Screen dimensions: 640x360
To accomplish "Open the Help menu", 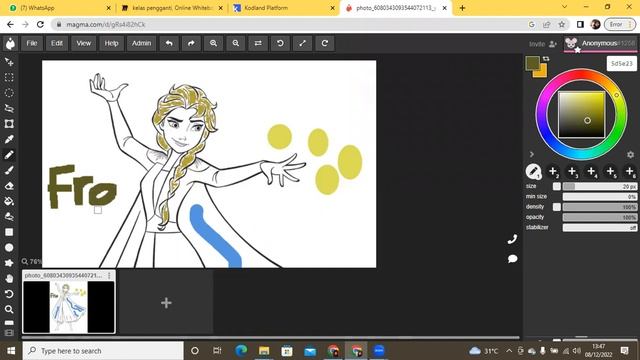I will pyautogui.click(x=111, y=43).
